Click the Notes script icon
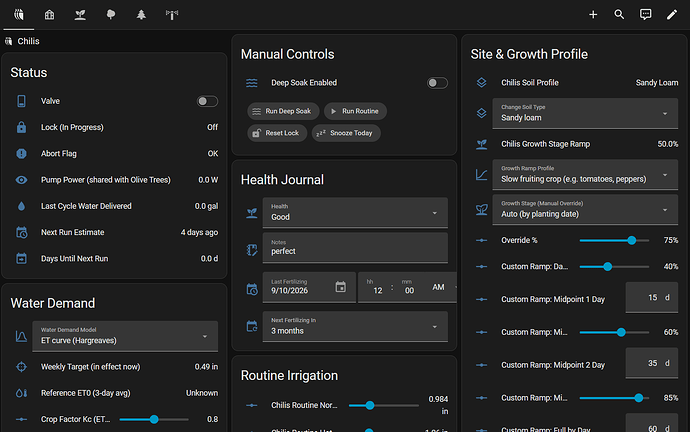 pos(252,250)
